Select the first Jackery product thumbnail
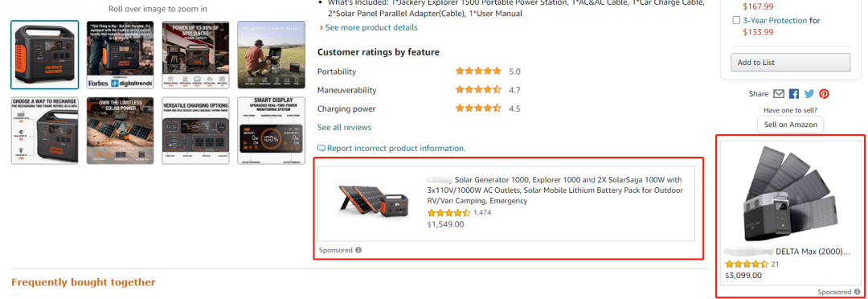 coord(45,55)
